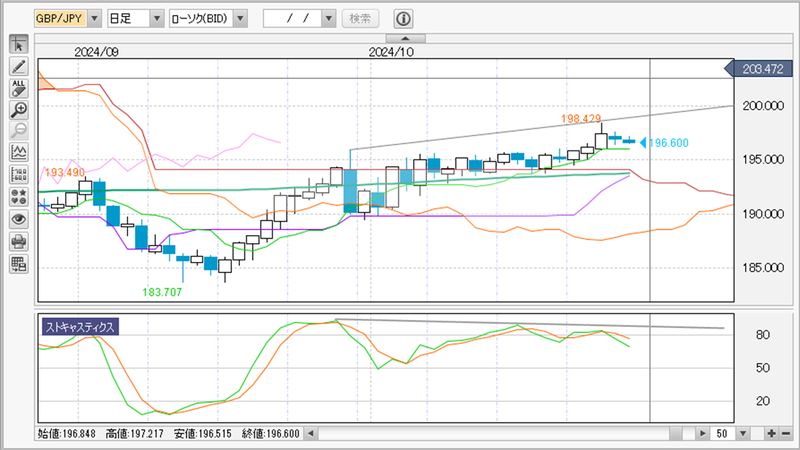Click the 195.000 axis label
The height and width of the screenshot is (450, 800).
pos(763,160)
